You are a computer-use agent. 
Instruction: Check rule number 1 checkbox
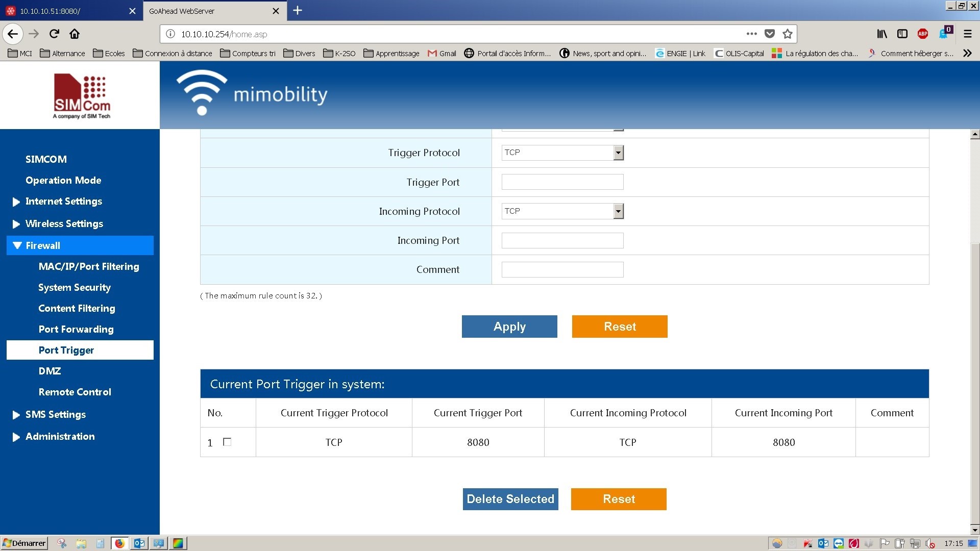point(227,442)
